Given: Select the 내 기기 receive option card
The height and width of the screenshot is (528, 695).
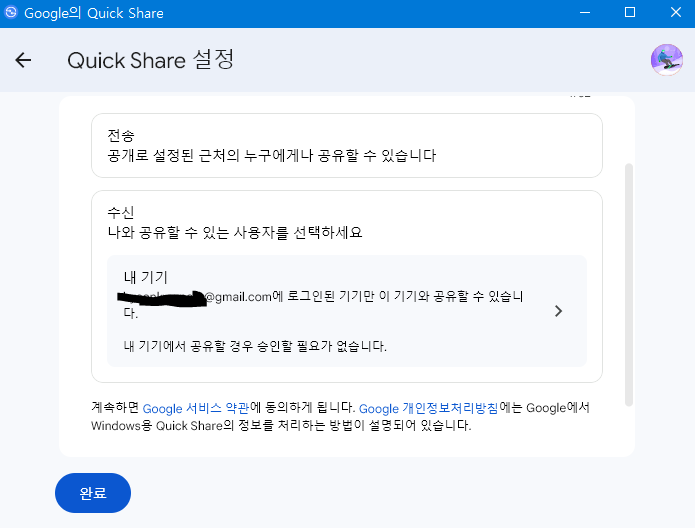Looking at the screenshot, I should (x=347, y=311).
